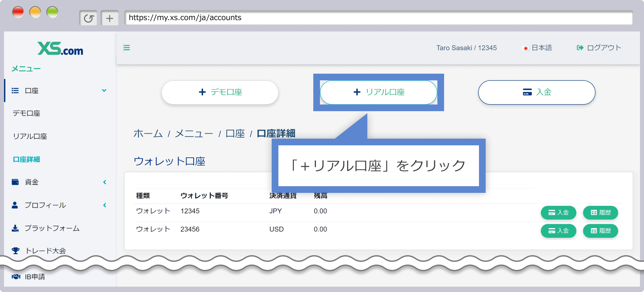Click メニュー in the breadcrumb
This screenshot has height=292, width=644.
[x=194, y=134]
